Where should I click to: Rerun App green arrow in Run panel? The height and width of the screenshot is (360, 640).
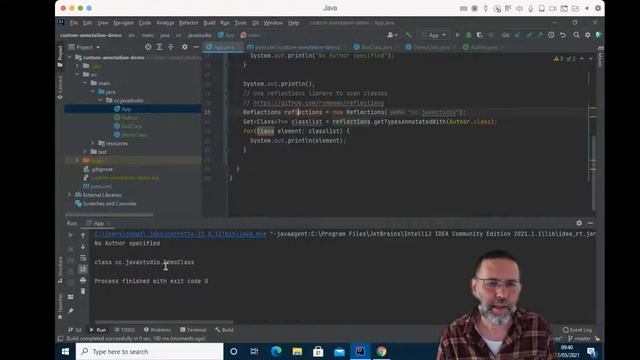pyautogui.click(x=71, y=235)
